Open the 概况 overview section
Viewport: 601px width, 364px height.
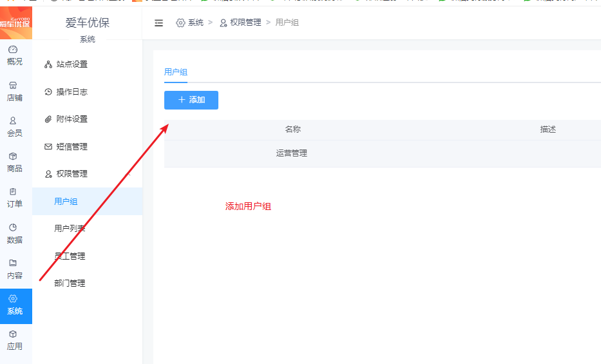[15, 56]
